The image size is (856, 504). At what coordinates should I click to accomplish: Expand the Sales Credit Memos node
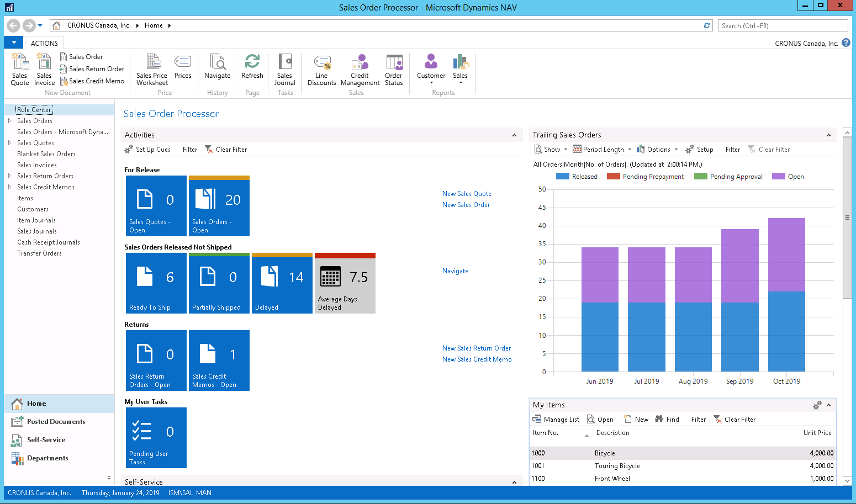click(9, 187)
